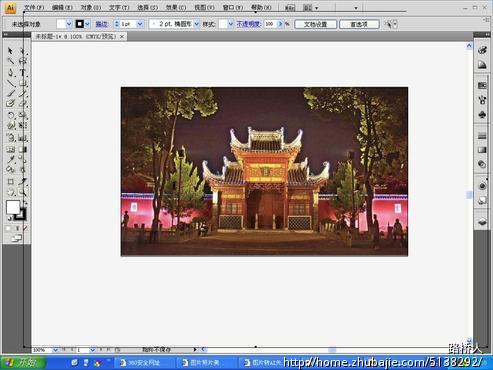
Task: Expand the stroke color dropdown
Action: (x=88, y=24)
